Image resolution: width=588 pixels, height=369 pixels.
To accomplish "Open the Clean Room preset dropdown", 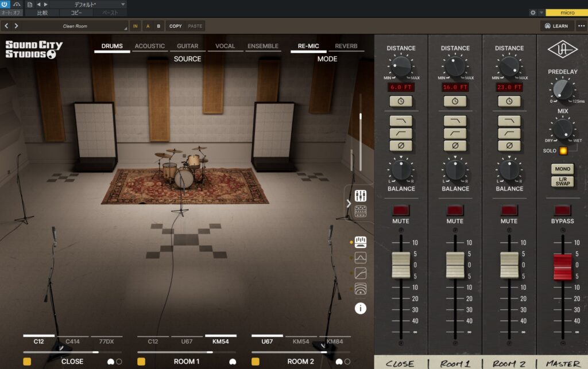I will click(x=75, y=26).
